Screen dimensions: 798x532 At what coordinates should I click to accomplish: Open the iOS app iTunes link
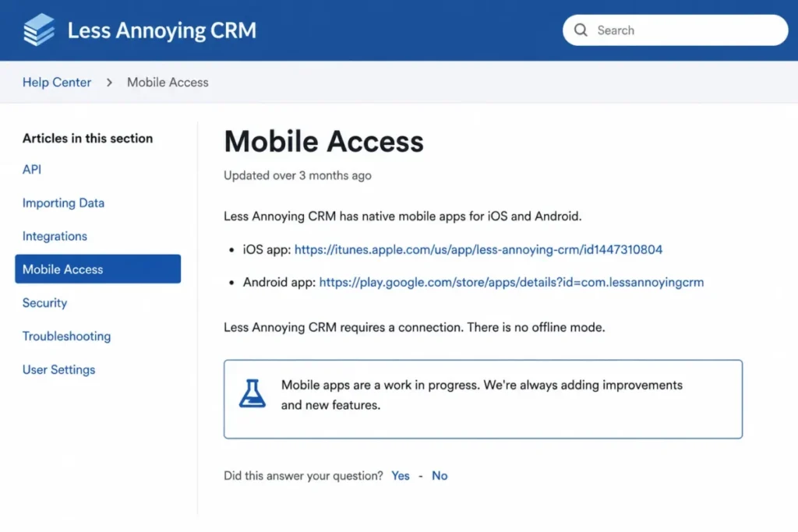(x=478, y=250)
